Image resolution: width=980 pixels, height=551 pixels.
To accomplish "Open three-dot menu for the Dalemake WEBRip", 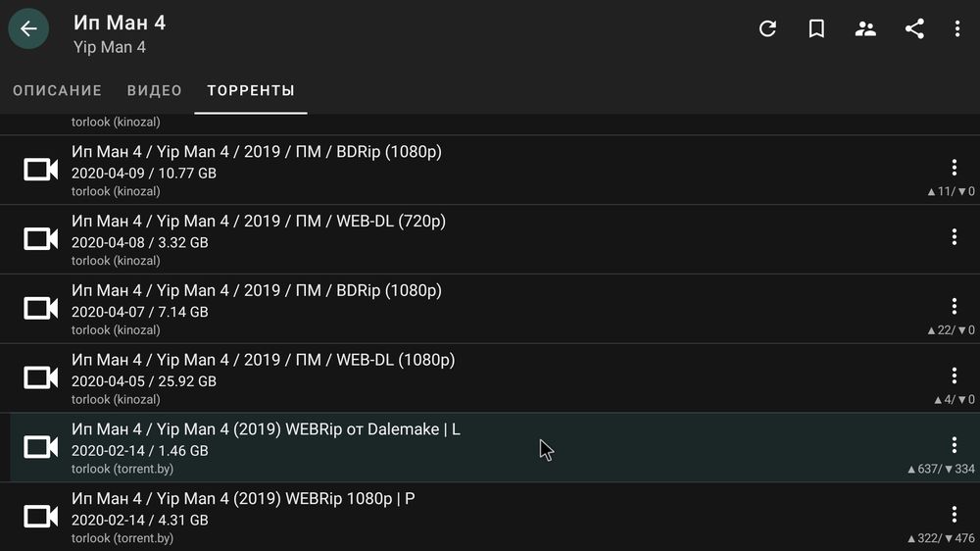I will 954,445.
